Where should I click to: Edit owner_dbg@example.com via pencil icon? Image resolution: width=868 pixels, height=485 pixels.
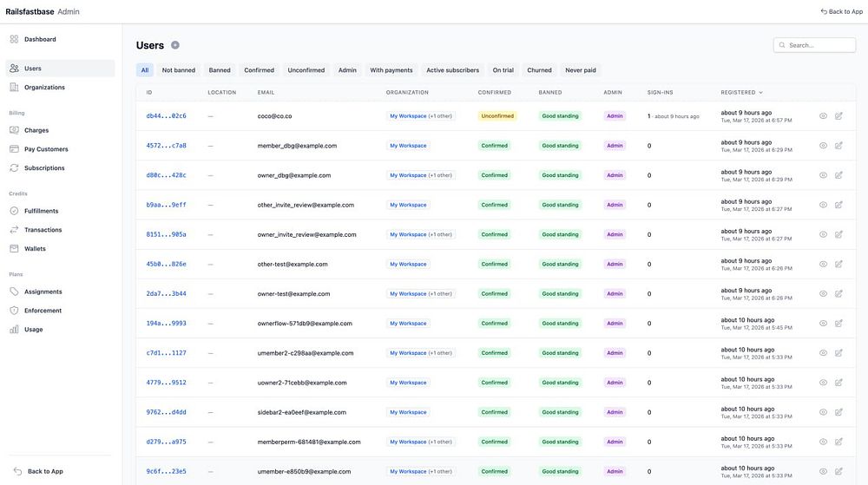coord(838,175)
